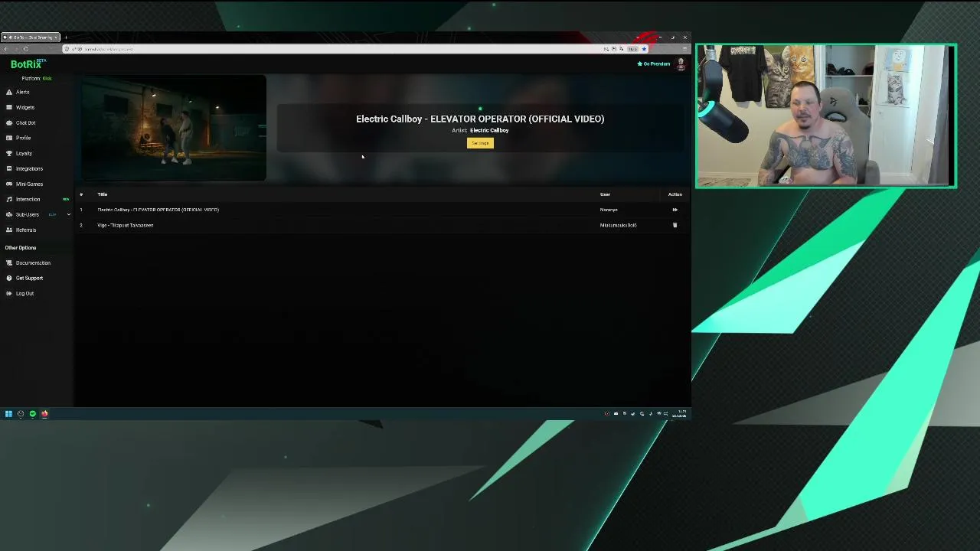Select the BotRix browser tab

click(x=31, y=37)
